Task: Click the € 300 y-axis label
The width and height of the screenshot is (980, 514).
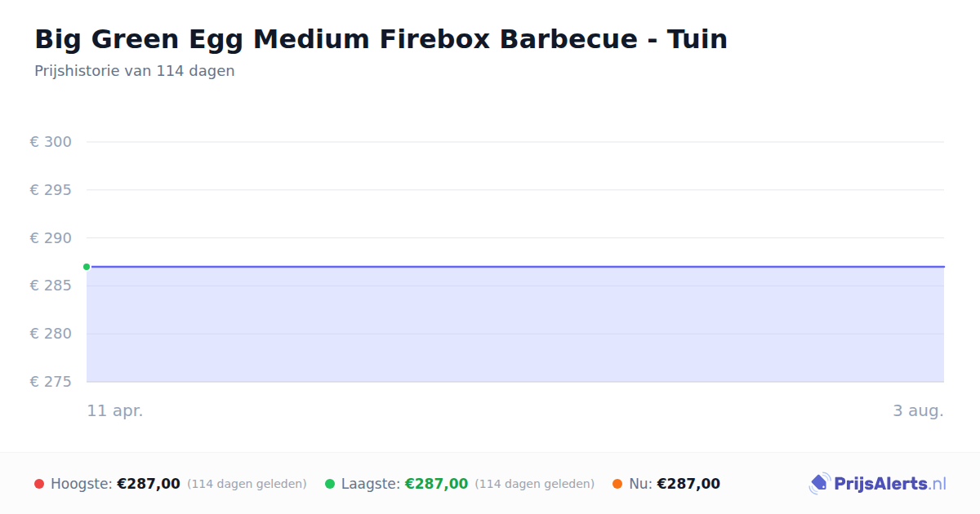Action: point(51,142)
